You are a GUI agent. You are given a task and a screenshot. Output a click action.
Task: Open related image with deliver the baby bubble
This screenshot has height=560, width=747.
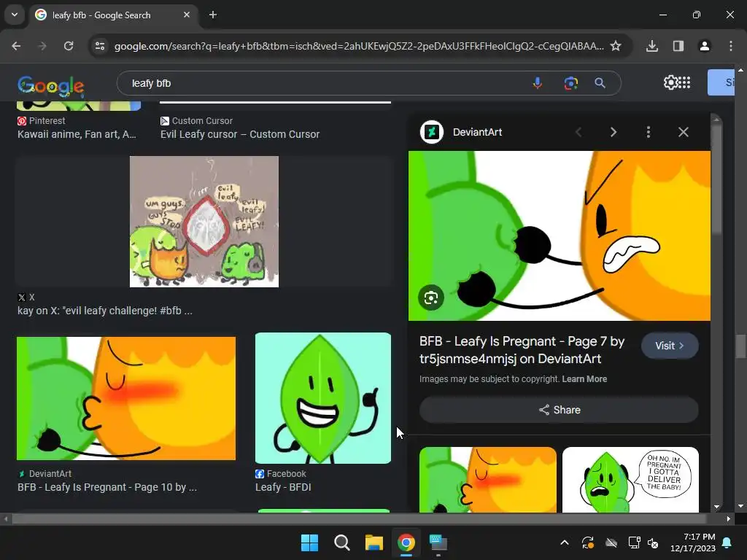coord(630,480)
